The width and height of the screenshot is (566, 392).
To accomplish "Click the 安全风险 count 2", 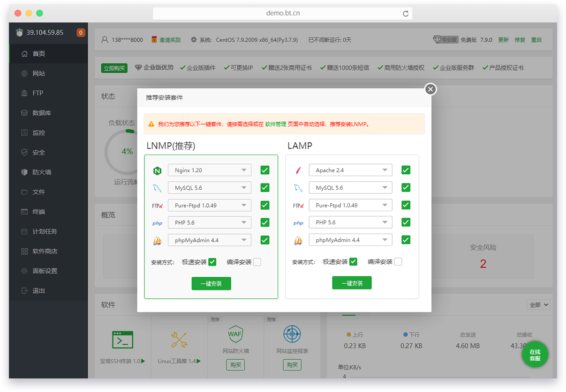I will pos(483,264).
